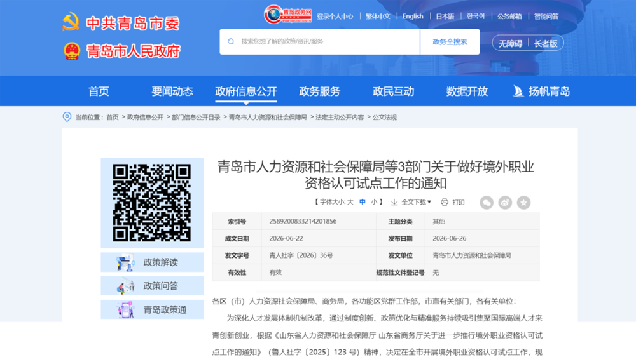This screenshot has width=636, height=364.
Task: Share the notice via WeChat icon
Action: [x=487, y=202]
